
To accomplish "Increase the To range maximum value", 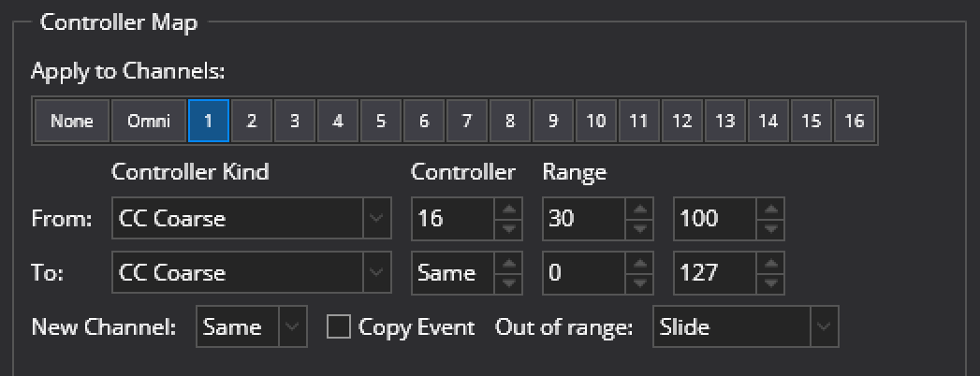I will (770, 265).
